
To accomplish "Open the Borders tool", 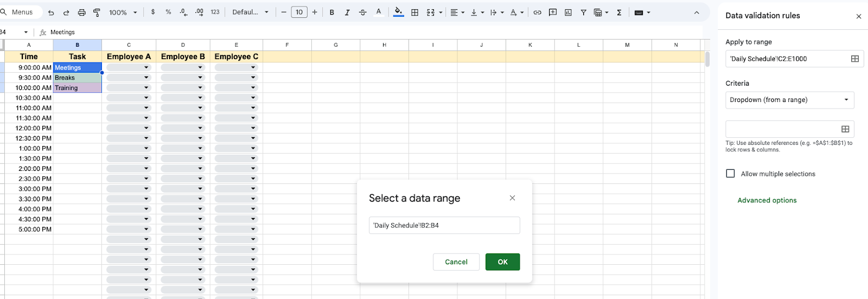I will pyautogui.click(x=414, y=12).
